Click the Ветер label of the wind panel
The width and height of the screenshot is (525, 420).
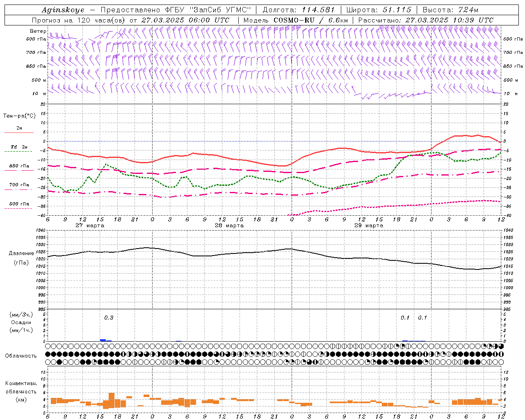click(38, 31)
